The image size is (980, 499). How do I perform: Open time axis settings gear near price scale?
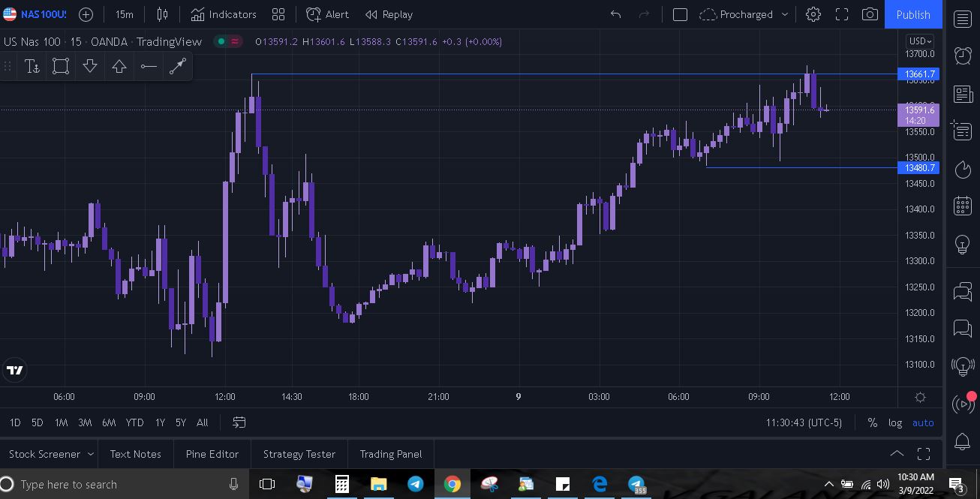pyautogui.click(x=921, y=397)
